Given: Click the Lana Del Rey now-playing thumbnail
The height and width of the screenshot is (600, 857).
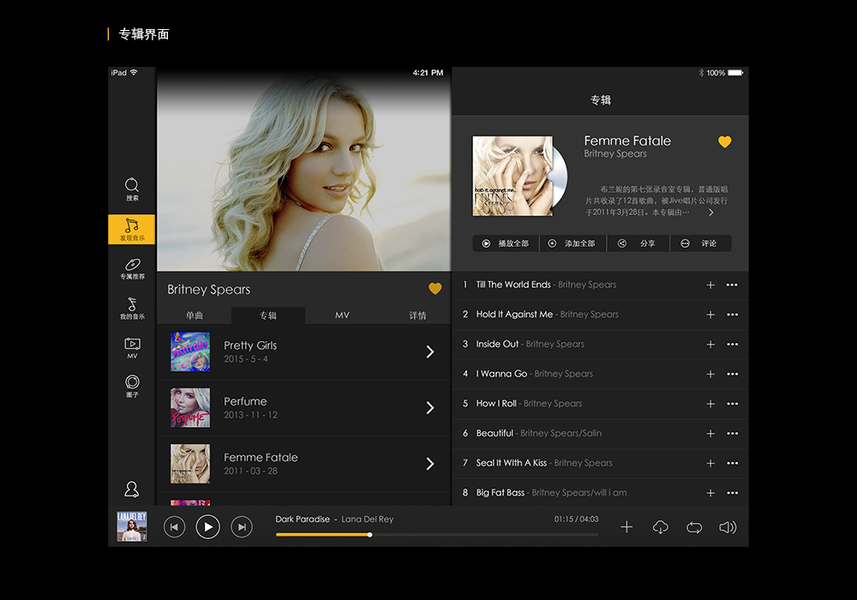Looking at the screenshot, I should (132, 527).
